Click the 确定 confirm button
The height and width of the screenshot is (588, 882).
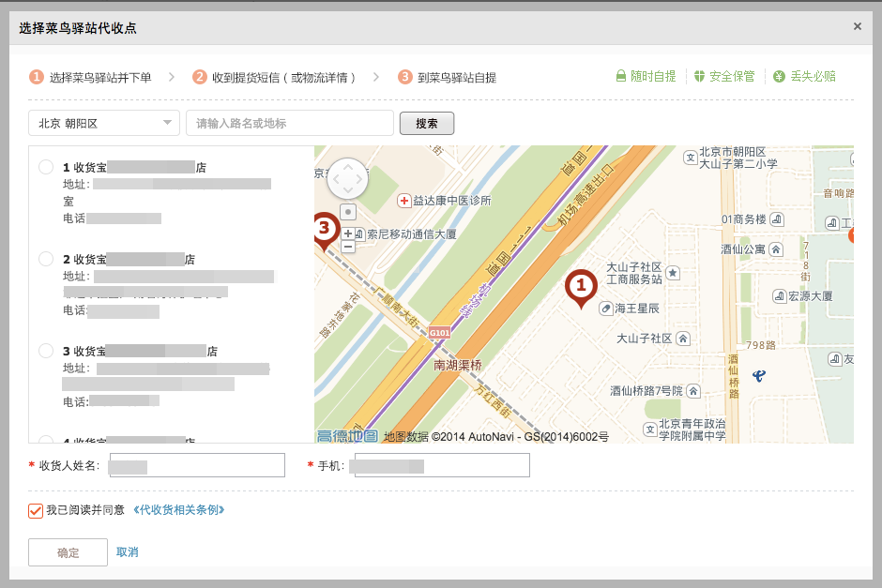click(68, 552)
